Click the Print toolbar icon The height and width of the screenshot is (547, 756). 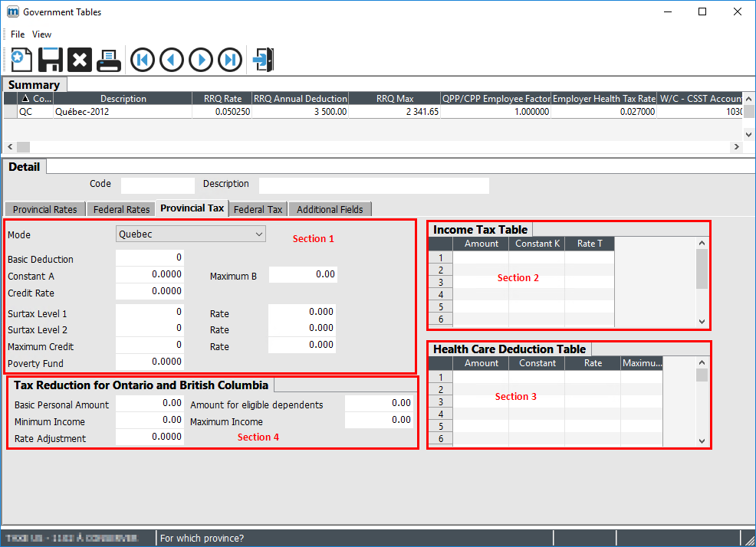click(109, 59)
